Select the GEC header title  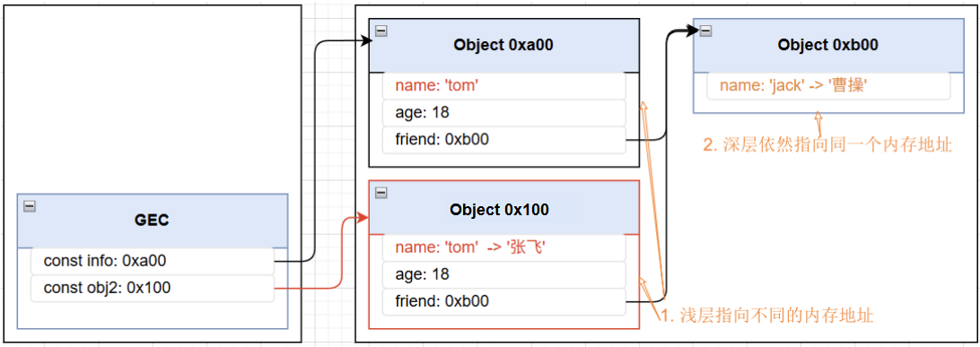click(153, 221)
